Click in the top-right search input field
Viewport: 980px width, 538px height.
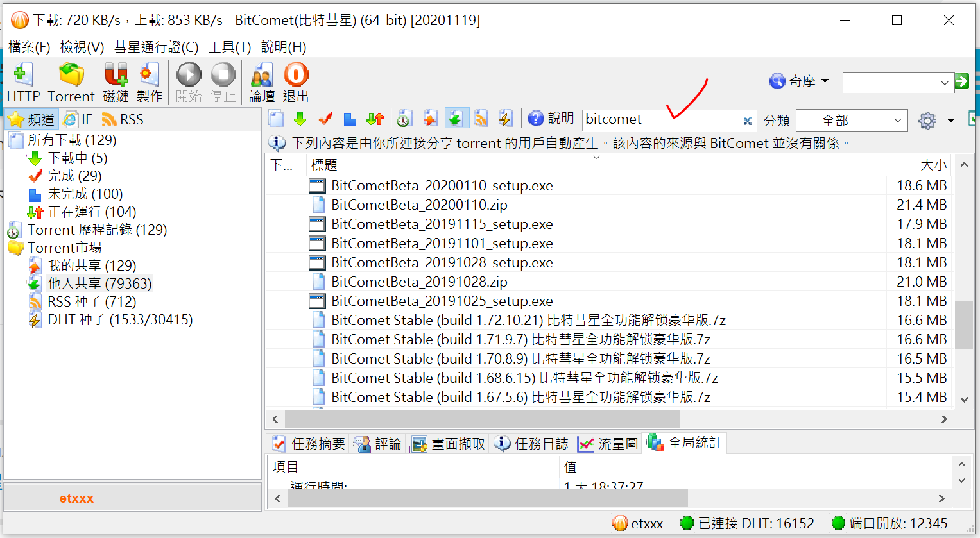click(891, 83)
